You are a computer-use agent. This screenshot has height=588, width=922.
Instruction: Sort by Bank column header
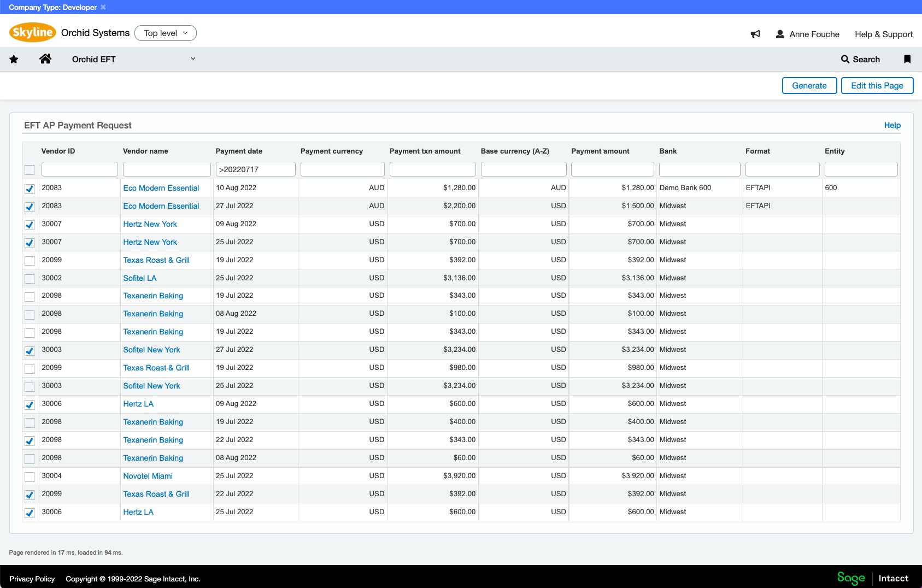[668, 151]
